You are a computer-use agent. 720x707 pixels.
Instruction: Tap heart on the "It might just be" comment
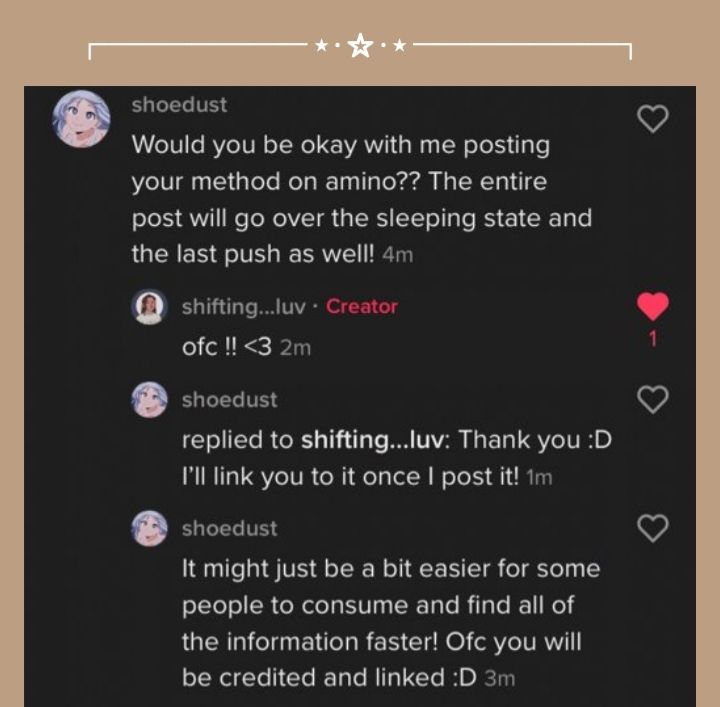click(x=652, y=528)
